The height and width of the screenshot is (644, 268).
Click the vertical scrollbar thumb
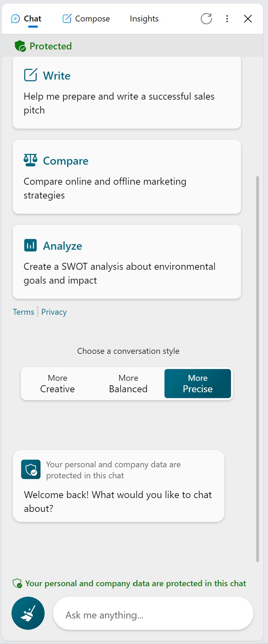point(257,369)
